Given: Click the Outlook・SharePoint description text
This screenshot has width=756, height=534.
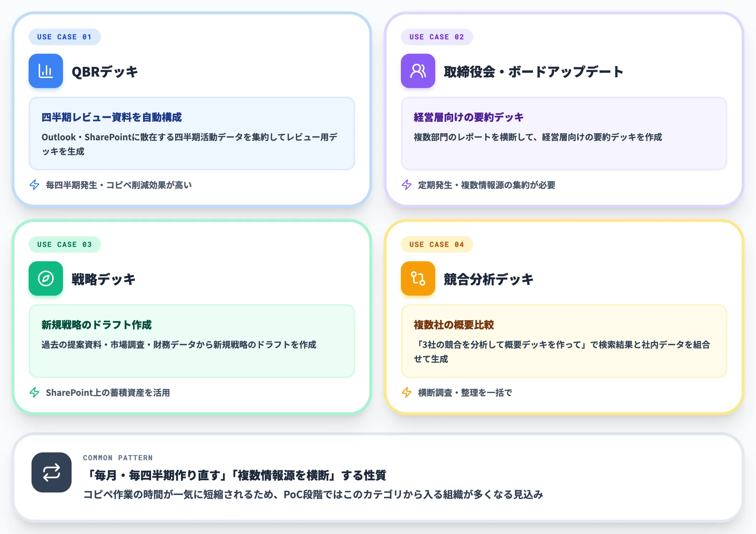Looking at the screenshot, I should point(190,144).
